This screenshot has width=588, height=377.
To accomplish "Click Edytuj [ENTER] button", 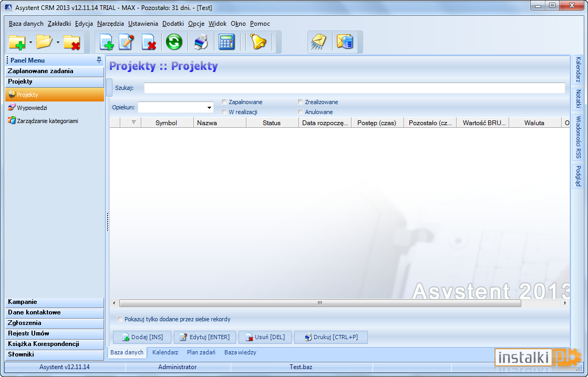I will click(205, 337).
